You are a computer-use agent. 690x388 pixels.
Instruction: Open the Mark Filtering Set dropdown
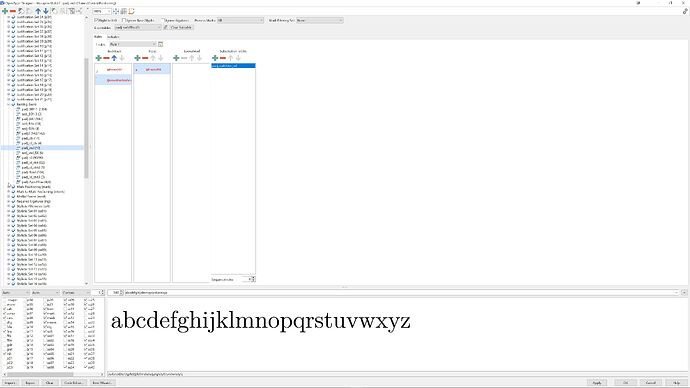[319, 20]
